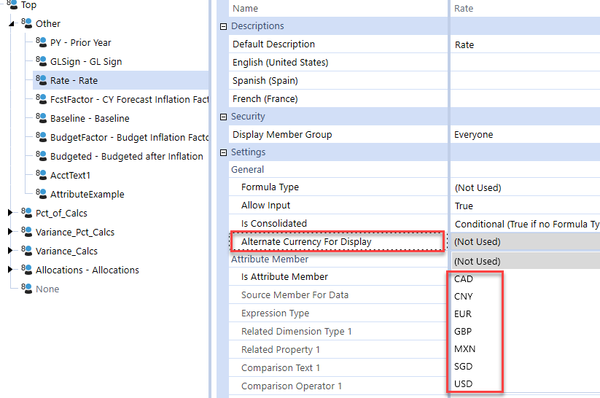Click the member icon beside Baseline - Baseline
The image size is (600, 398).
coord(41,117)
